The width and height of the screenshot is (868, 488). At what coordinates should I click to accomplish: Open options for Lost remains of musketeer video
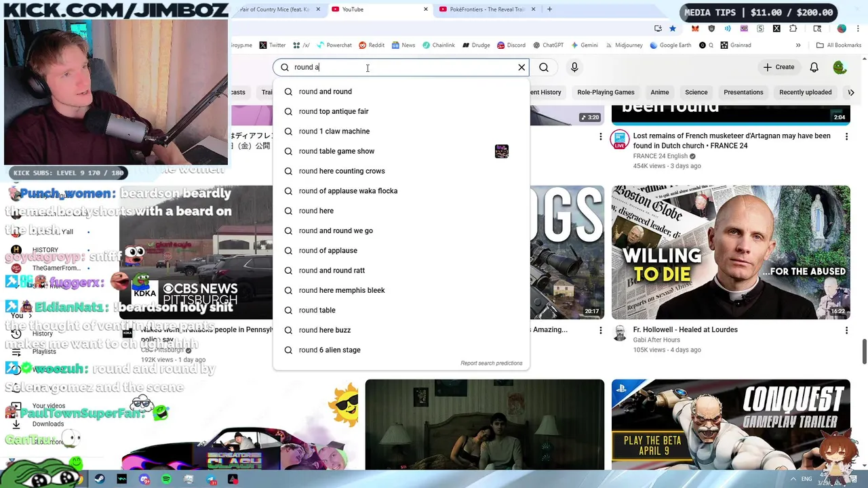tap(846, 136)
